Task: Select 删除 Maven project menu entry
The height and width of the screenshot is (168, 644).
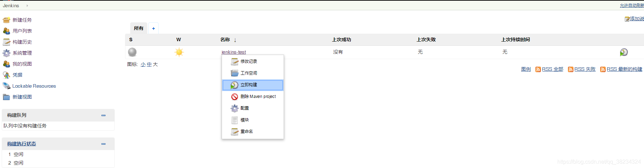Action: [253, 97]
